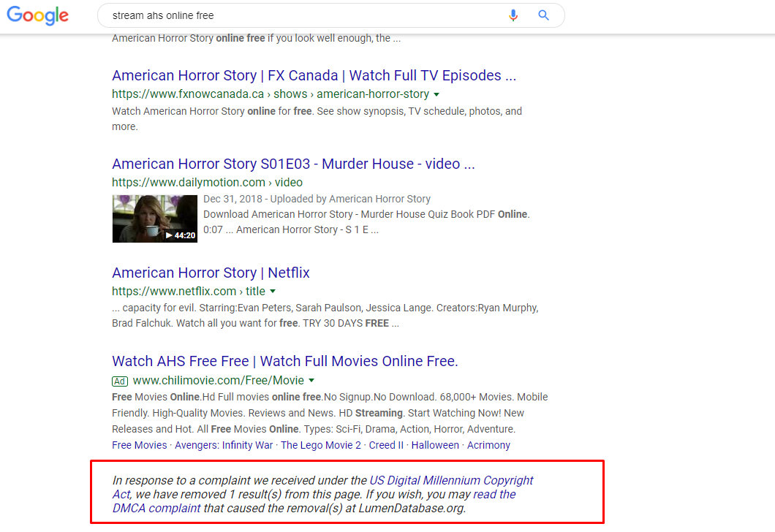
Task: Click the 'TRY 30 DAYS FREE' snippet text
Action: (346, 323)
